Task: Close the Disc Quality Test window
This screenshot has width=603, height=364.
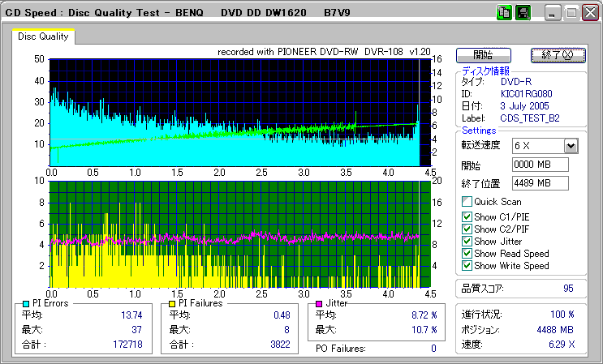Action: (590, 14)
